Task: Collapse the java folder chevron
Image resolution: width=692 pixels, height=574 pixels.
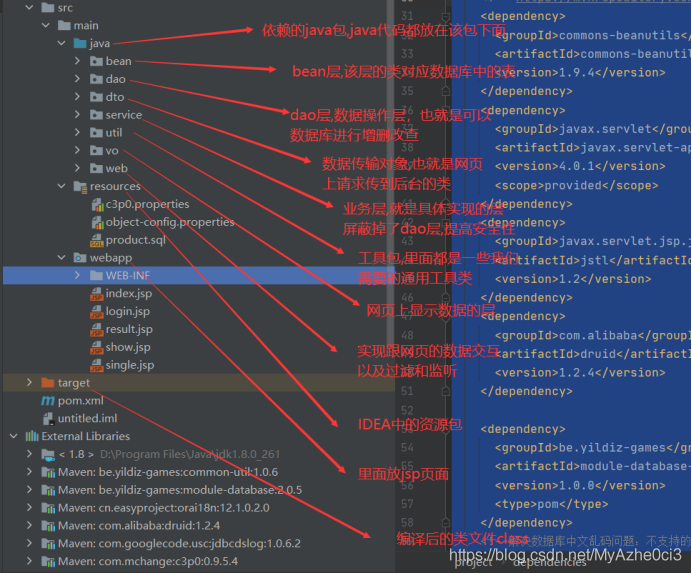Action: pos(61,43)
